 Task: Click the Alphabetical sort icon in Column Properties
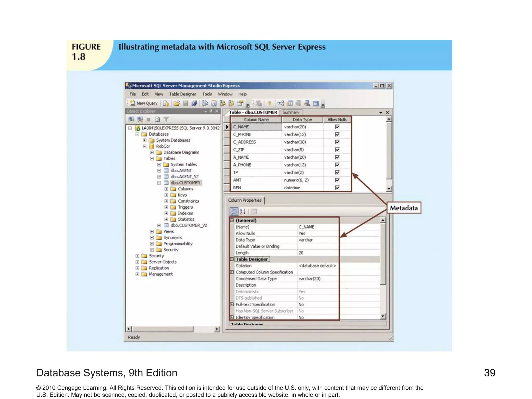[242, 212]
